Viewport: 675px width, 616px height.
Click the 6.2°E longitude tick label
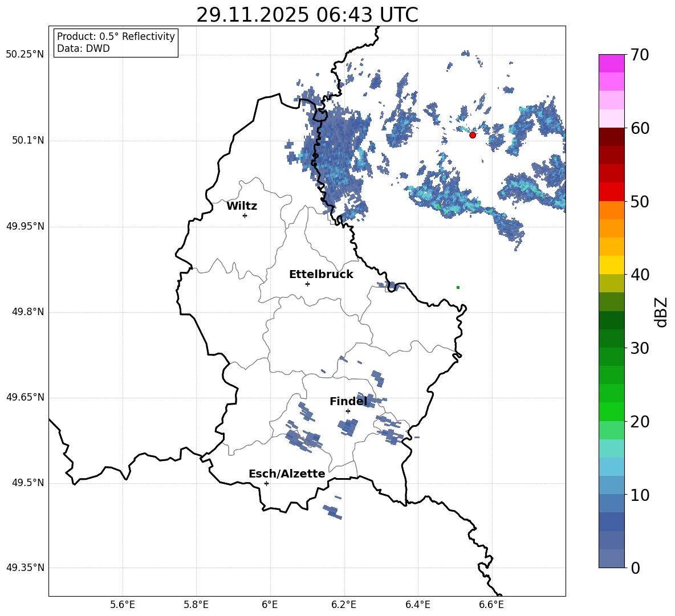344,605
